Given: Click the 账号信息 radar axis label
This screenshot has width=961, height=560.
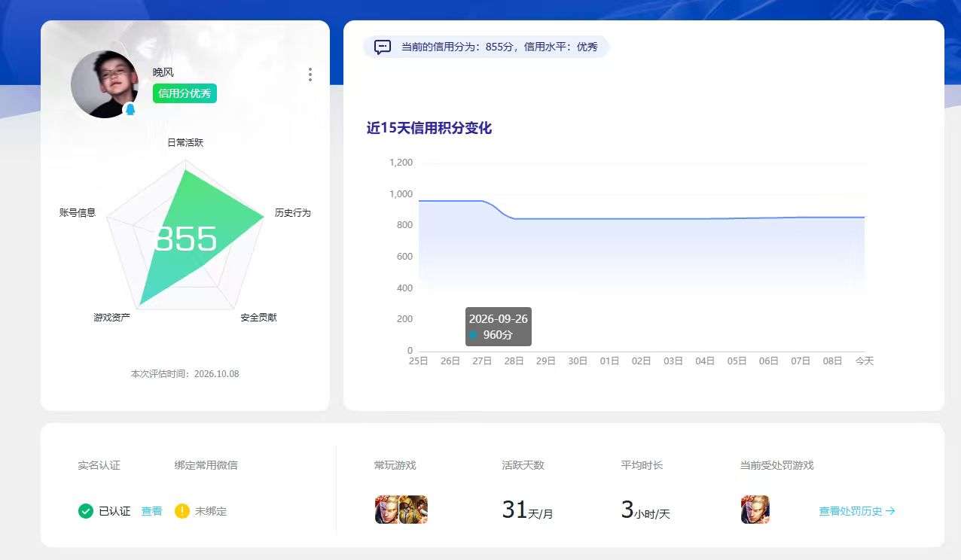Looking at the screenshot, I should click(x=78, y=213).
